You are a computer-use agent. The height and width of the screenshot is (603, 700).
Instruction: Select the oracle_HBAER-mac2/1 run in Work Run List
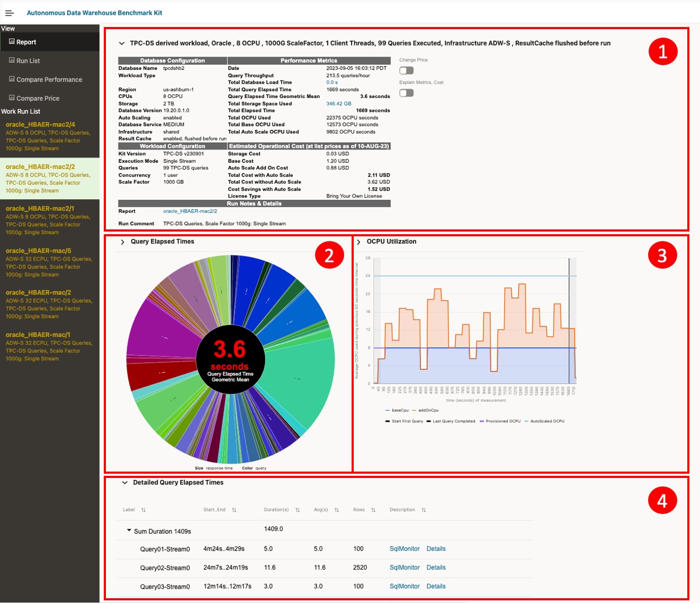click(50, 220)
